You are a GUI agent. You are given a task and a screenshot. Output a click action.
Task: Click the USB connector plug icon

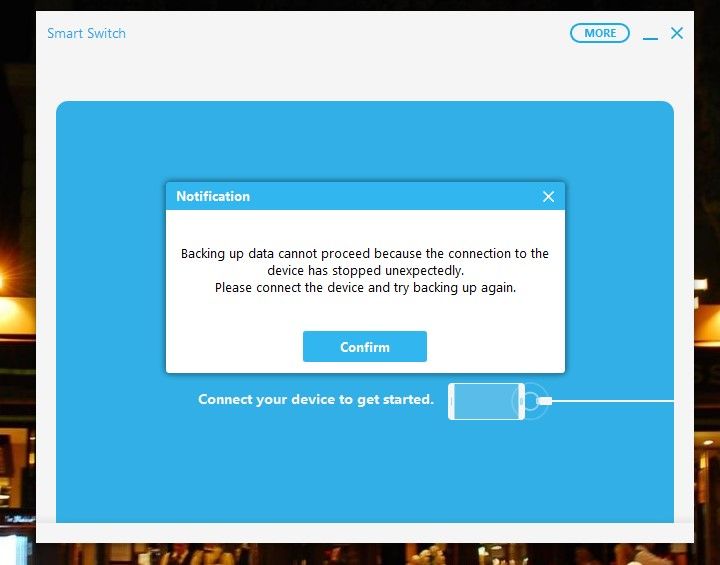[543, 401]
